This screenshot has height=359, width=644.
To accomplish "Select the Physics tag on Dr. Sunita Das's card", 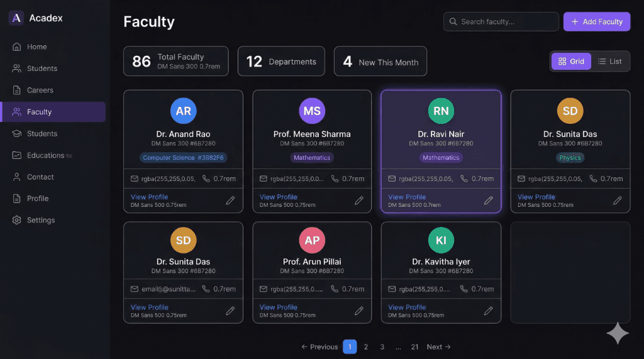I will (570, 158).
